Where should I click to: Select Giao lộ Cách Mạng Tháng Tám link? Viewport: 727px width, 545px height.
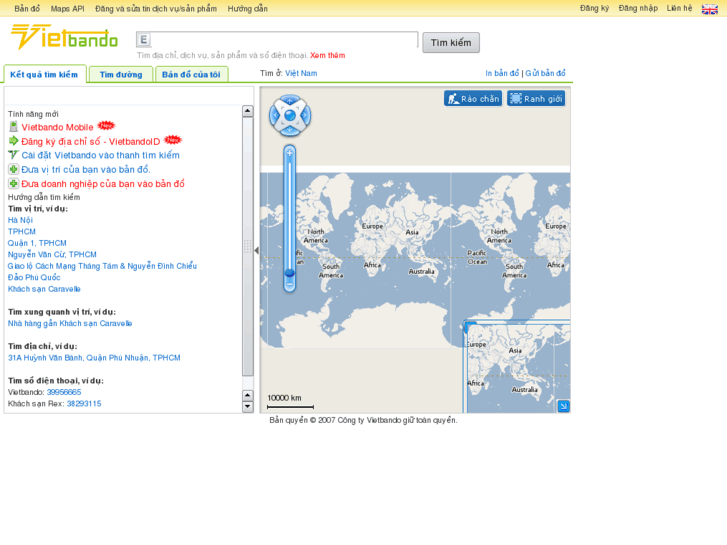[102, 266]
